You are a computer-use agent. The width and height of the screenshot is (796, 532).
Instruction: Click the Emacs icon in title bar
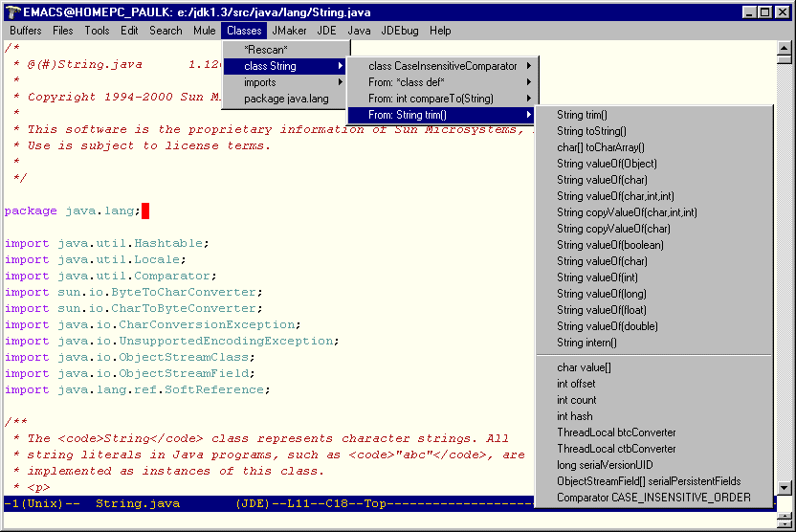11,11
